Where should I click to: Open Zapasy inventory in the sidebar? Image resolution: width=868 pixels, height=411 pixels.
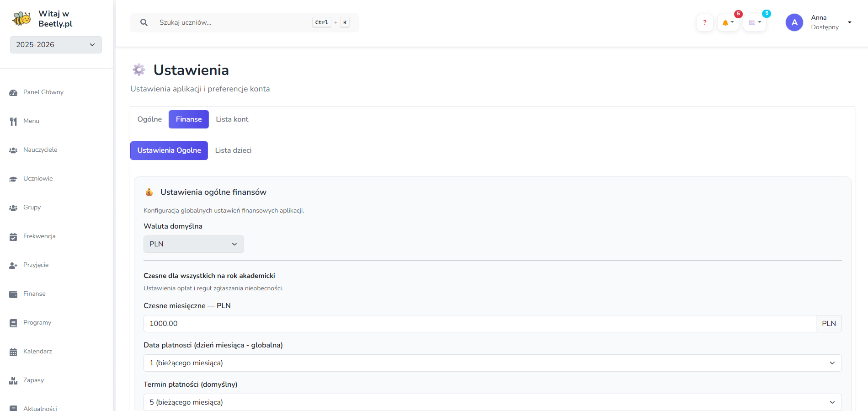coord(33,380)
